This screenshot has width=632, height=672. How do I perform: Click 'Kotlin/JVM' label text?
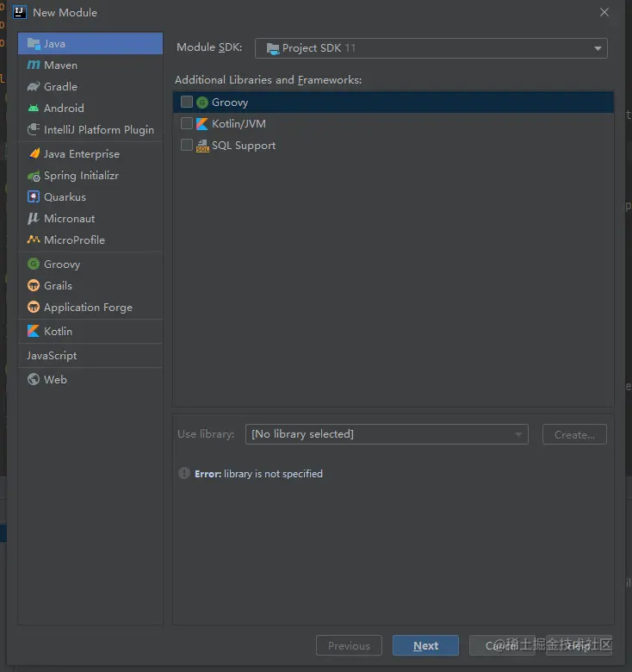(239, 124)
